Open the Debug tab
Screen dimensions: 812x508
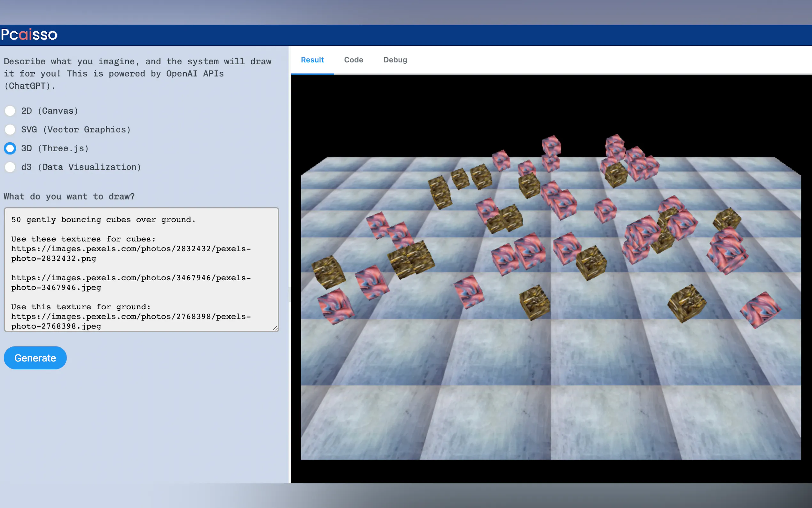click(395, 60)
